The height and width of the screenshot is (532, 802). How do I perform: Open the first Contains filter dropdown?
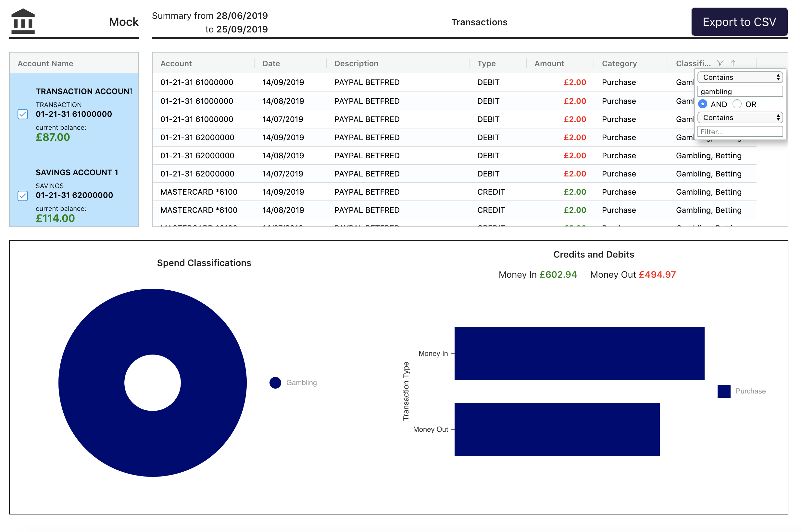coord(740,77)
